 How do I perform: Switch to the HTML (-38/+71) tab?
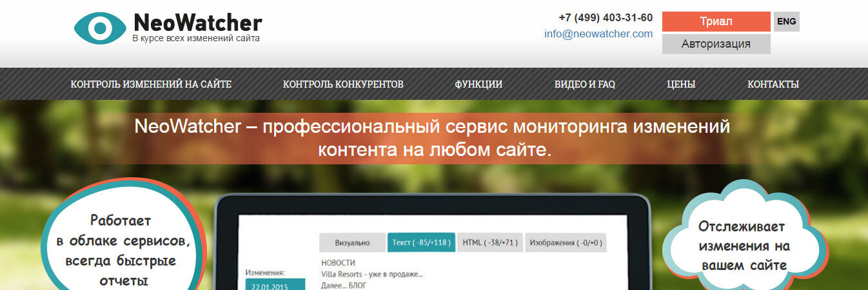pyautogui.click(x=490, y=243)
